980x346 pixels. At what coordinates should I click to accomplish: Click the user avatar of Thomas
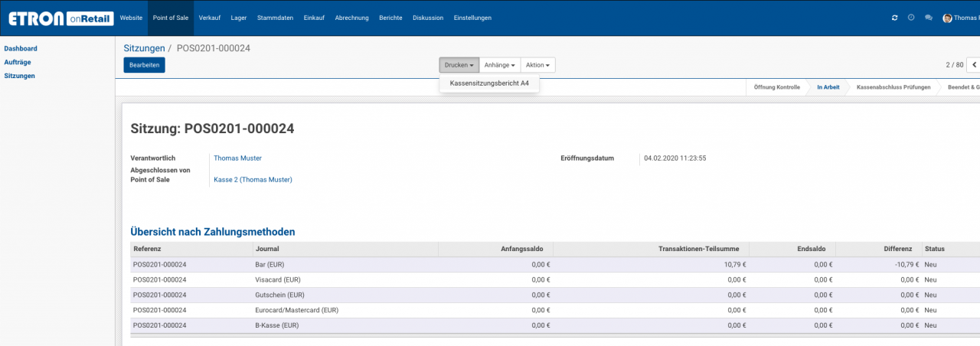click(947, 18)
